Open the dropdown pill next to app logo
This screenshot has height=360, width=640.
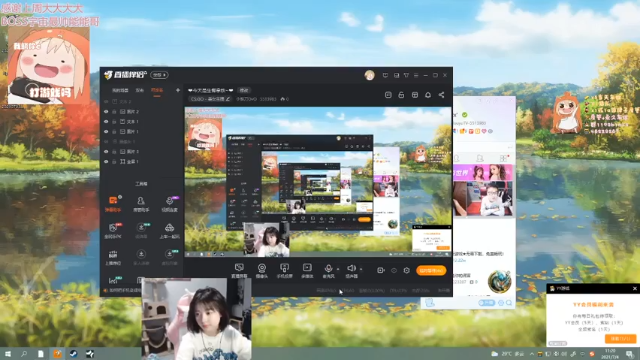pyautogui.click(x=159, y=75)
